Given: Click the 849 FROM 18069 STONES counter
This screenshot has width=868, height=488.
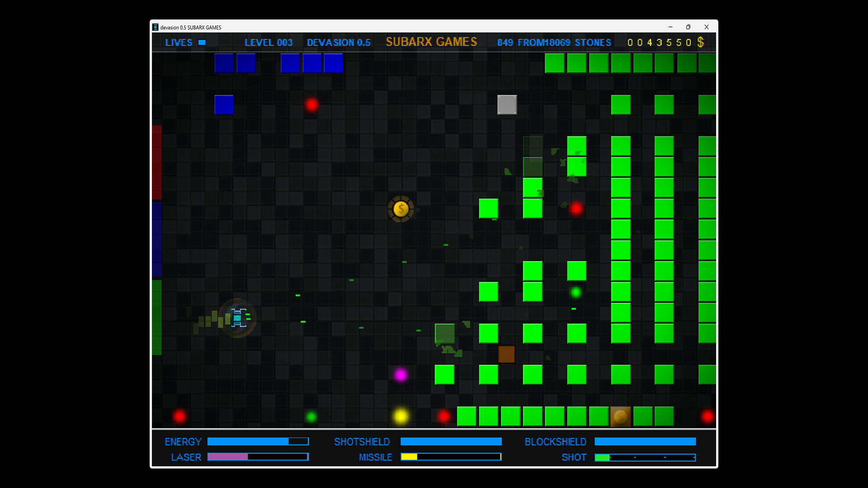Looking at the screenshot, I should [x=554, y=42].
